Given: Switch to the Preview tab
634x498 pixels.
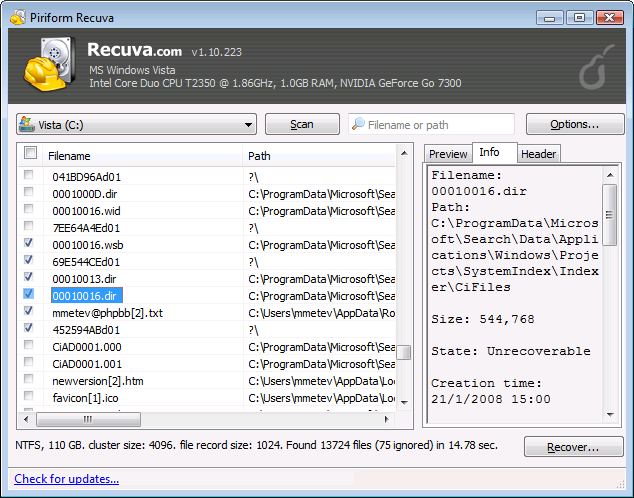Looking at the screenshot, I should click(x=448, y=154).
